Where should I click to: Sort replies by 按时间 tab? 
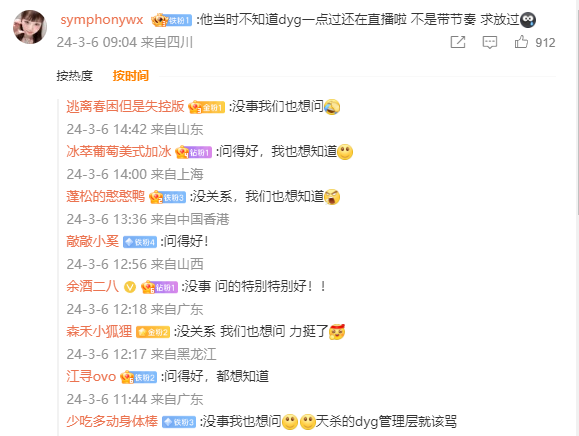[131, 76]
